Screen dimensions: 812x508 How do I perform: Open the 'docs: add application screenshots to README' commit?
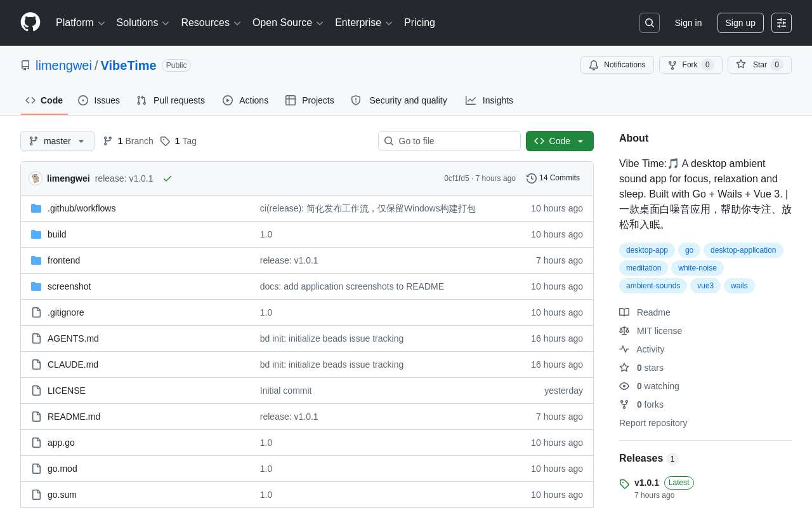[x=352, y=286]
